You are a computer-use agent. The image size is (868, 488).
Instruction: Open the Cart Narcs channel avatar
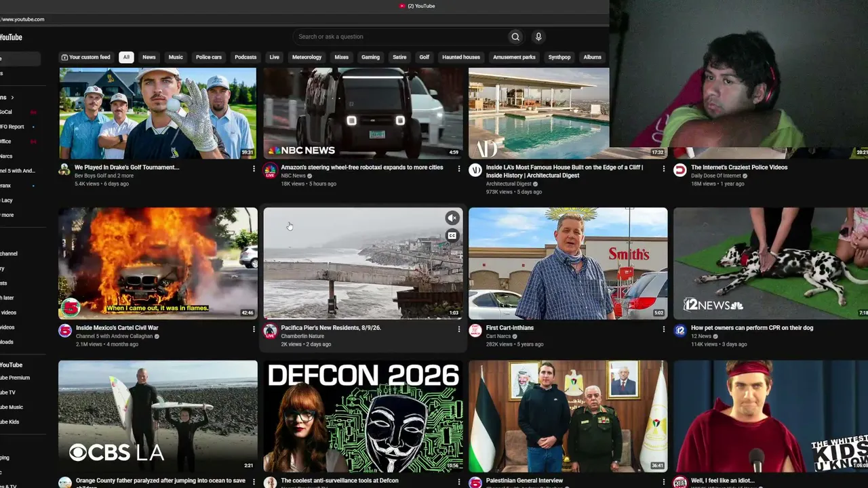click(x=475, y=330)
